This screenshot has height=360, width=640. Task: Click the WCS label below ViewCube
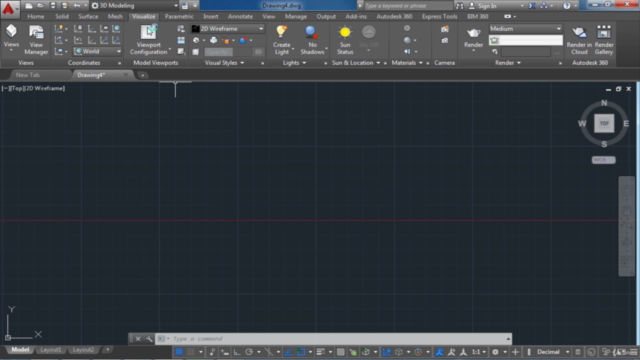[x=603, y=160]
